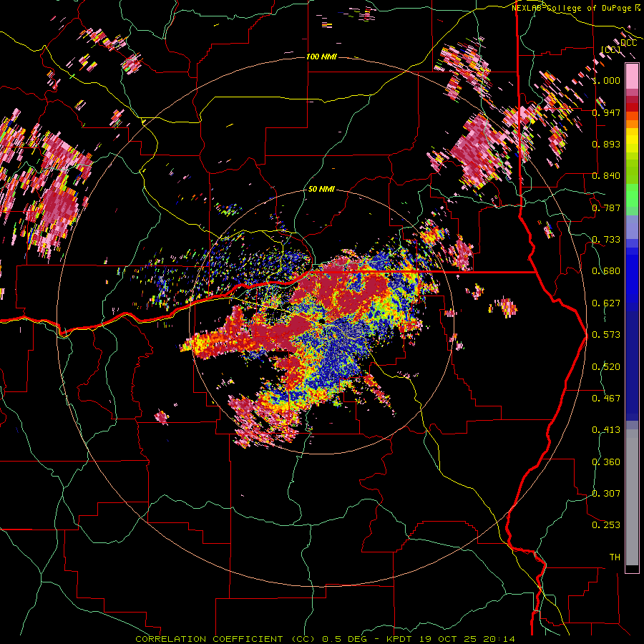644x644 pixels.
Task: Click the 100 NMI range ring label
Action: coord(321,57)
